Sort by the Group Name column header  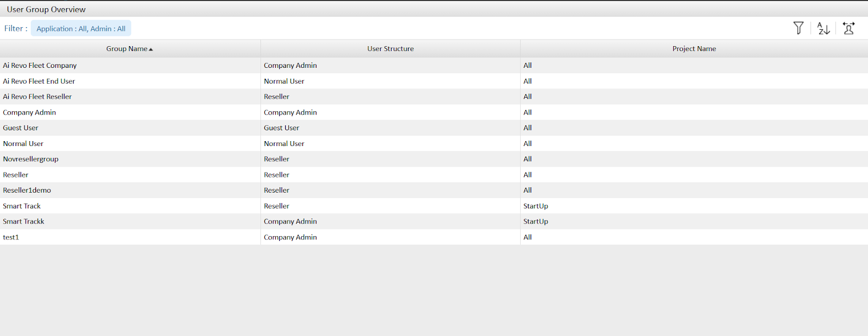point(126,49)
